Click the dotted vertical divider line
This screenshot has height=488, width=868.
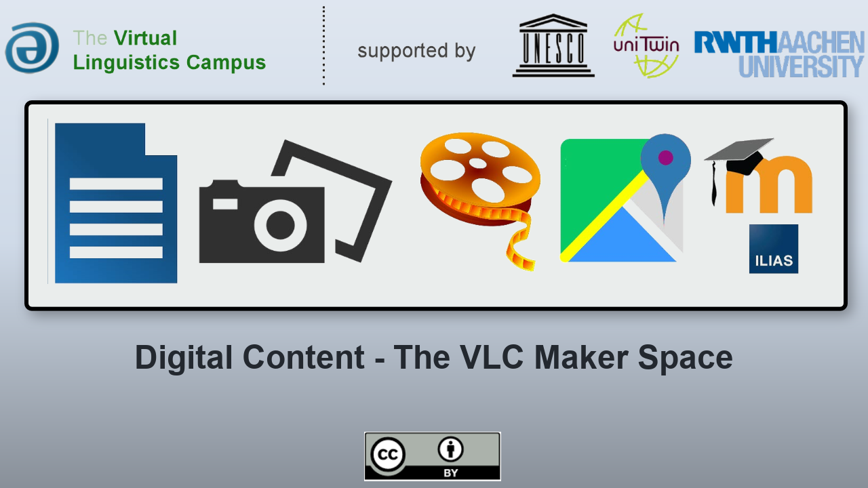(323, 45)
